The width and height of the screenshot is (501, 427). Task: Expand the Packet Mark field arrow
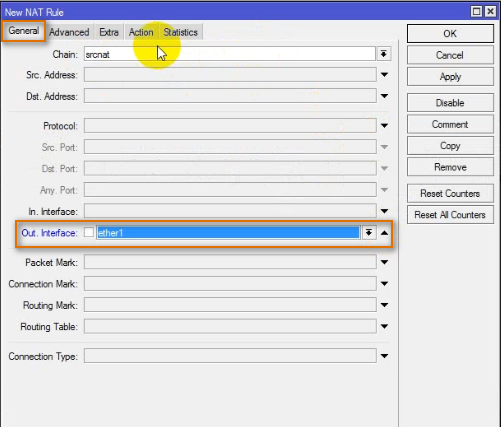click(x=384, y=262)
